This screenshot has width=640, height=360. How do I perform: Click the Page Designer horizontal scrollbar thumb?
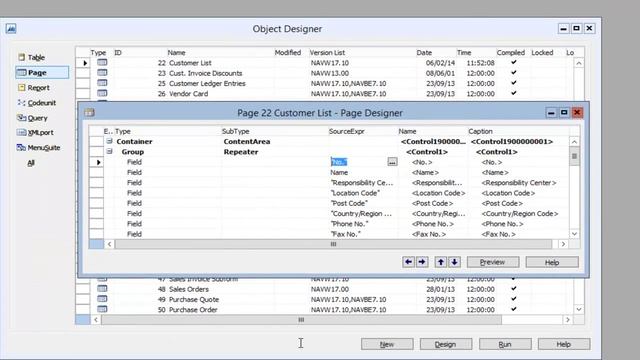pyautogui.click(x=333, y=244)
